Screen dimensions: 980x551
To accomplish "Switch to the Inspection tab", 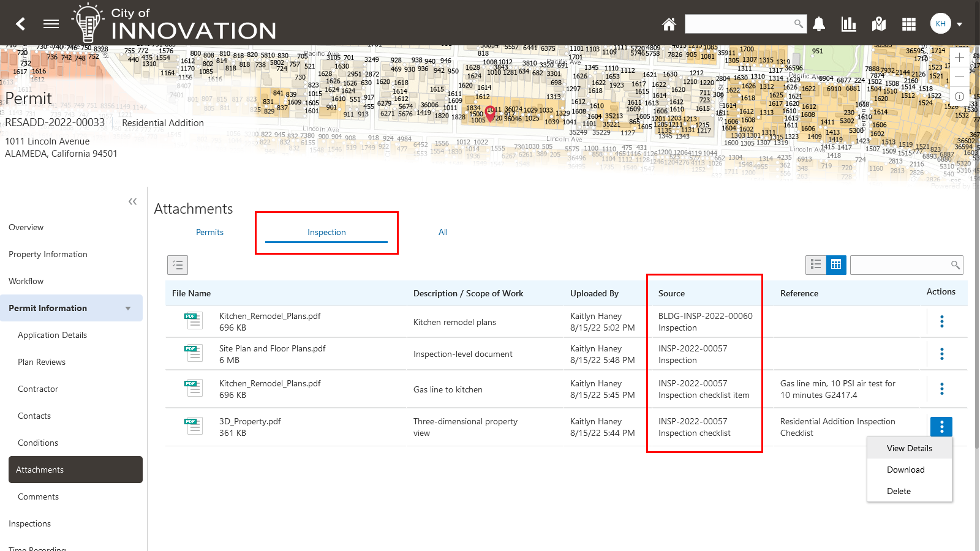I will (326, 232).
